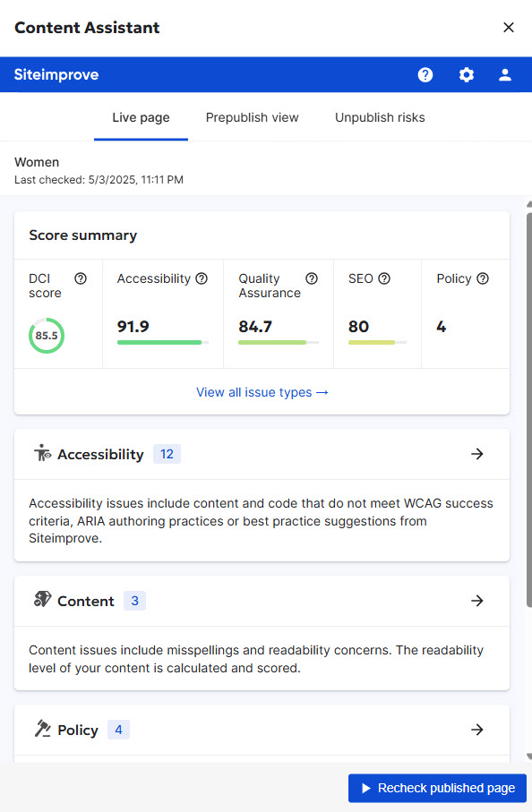The height and width of the screenshot is (812, 532).
Task: Click the vertical scrollbar thumb
Action: (529, 409)
